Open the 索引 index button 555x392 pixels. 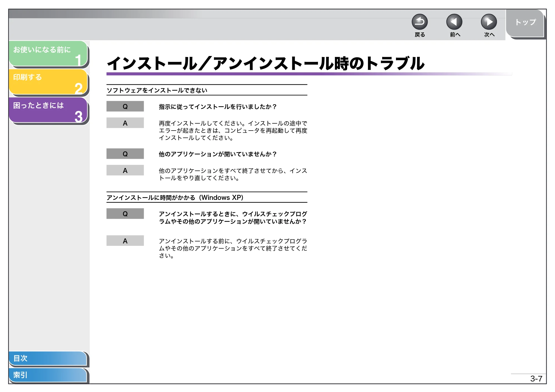tap(48, 375)
